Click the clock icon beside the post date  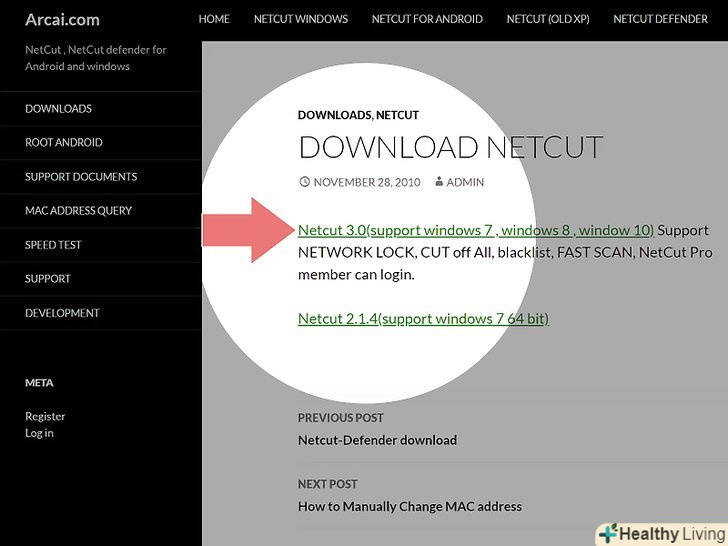pyautogui.click(x=305, y=182)
